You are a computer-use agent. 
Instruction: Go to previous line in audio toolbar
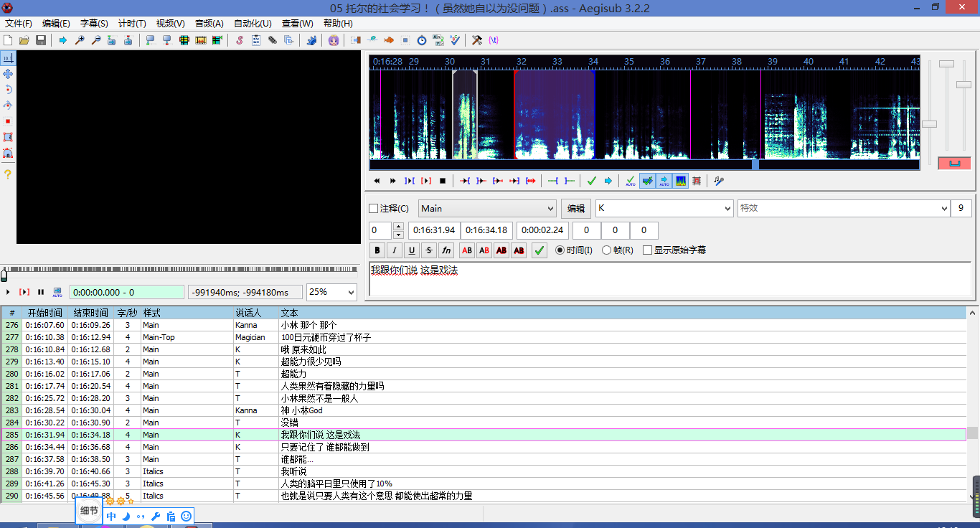click(x=377, y=181)
